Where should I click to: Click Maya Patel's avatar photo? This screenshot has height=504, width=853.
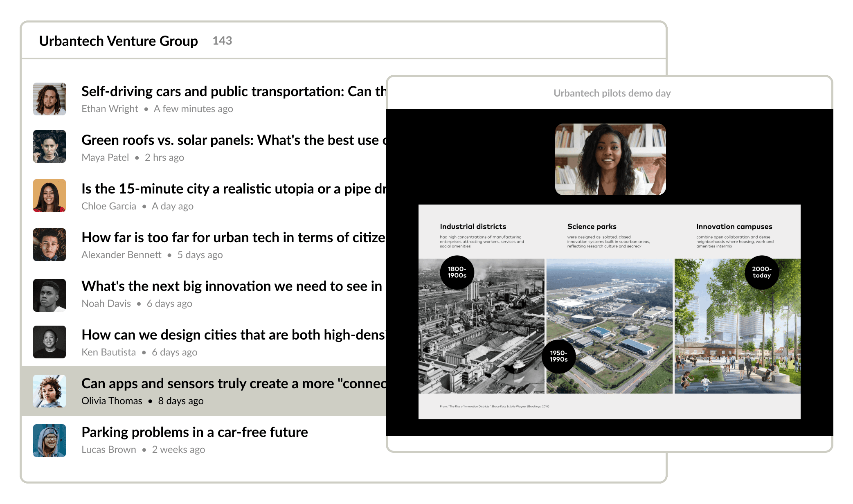point(50,146)
